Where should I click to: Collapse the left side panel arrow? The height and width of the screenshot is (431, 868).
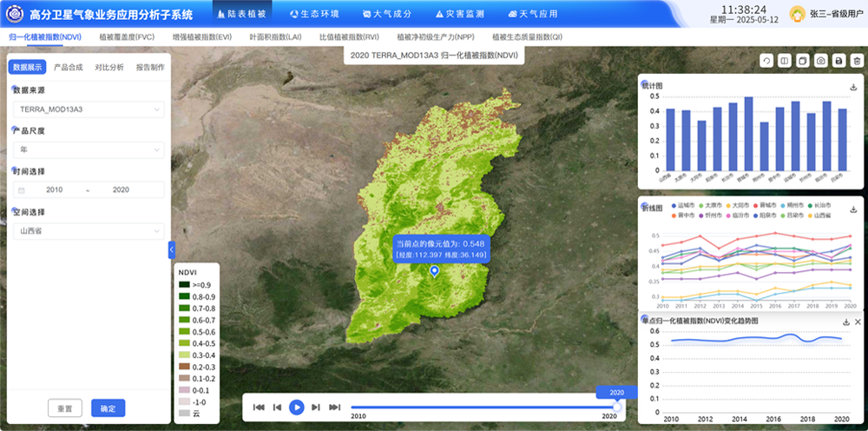(172, 249)
